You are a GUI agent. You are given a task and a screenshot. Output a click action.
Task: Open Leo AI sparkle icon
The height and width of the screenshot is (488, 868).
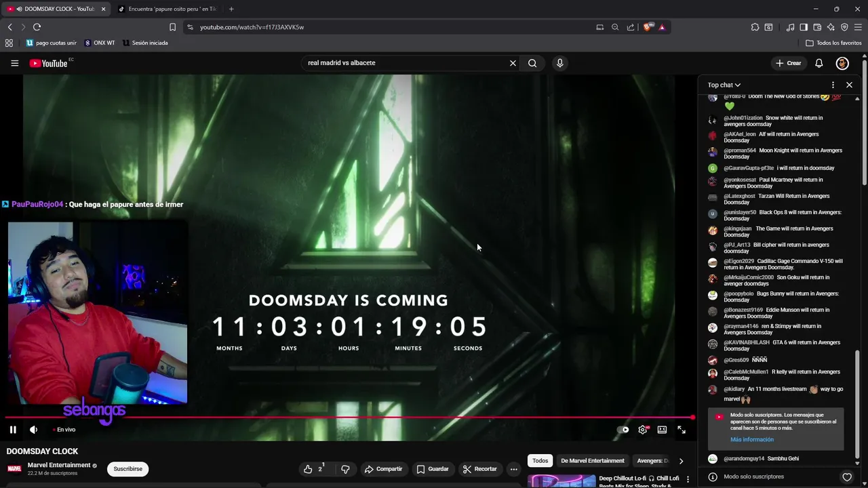831,27
